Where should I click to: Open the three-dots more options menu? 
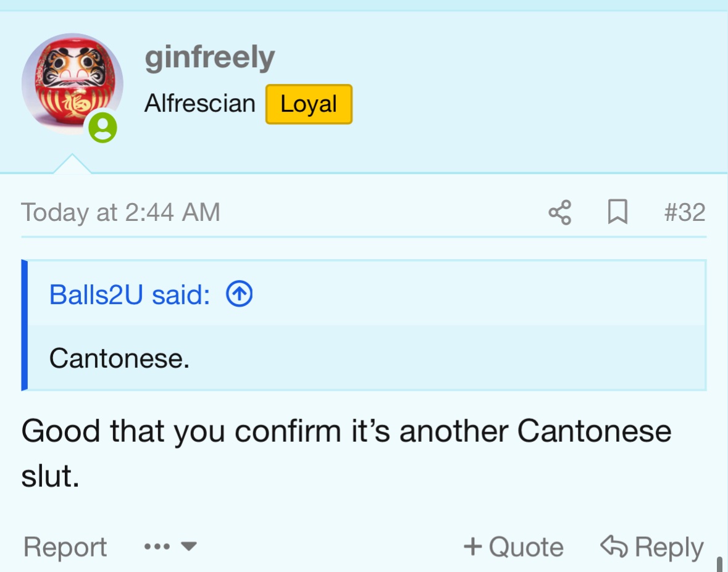[x=157, y=547]
